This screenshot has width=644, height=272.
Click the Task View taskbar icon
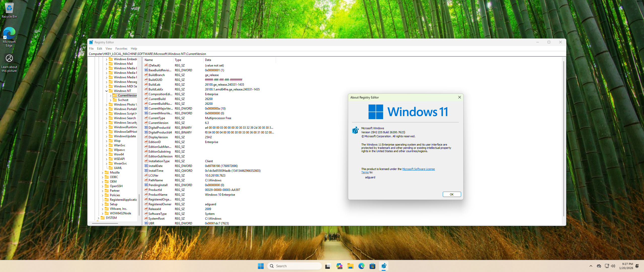tap(328, 266)
